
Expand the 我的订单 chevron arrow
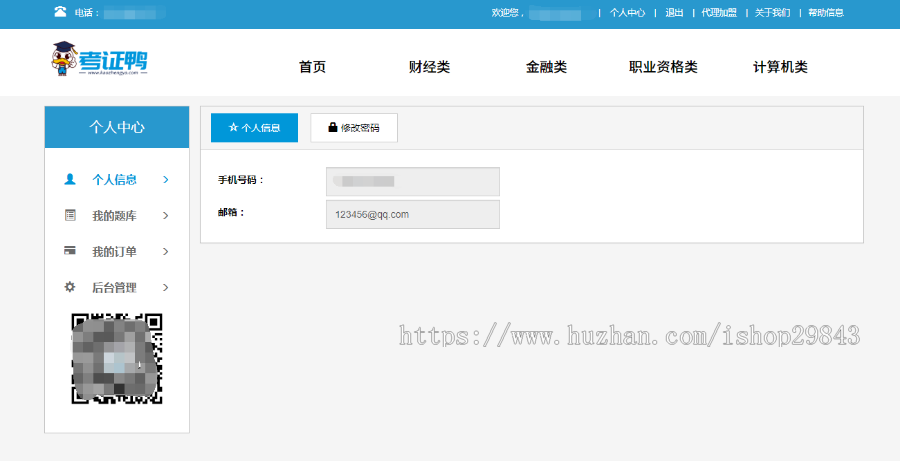coord(166,251)
